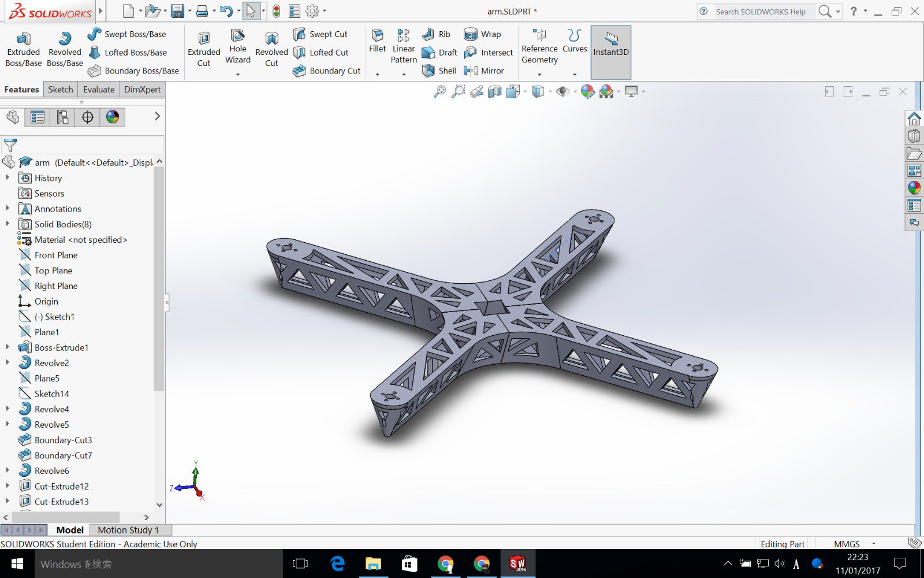Open the ConfigurationManager tab icon
The height and width of the screenshot is (578, 924).
[62, 117]
